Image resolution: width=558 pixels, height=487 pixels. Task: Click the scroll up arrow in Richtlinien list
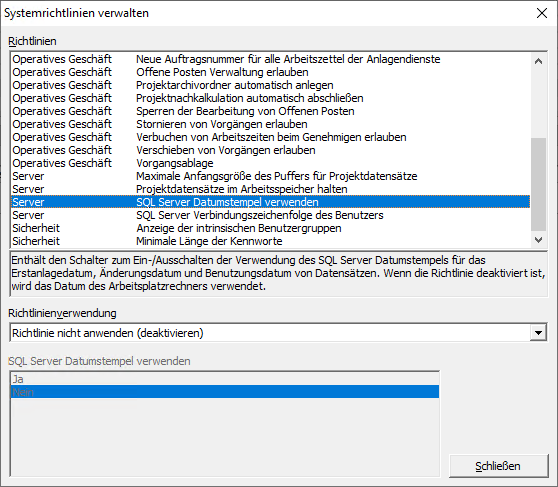(538, 61)
